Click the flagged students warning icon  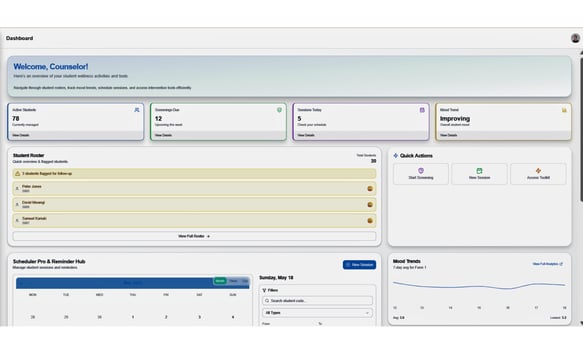coord(17,173)
